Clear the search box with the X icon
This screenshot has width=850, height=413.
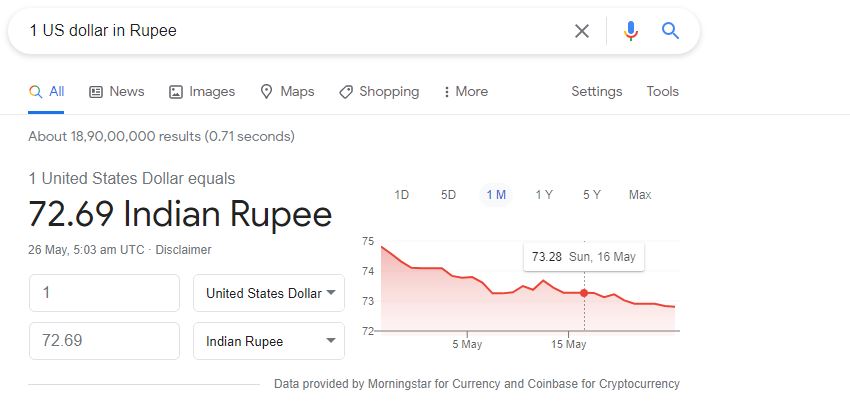tap(581, 31)
